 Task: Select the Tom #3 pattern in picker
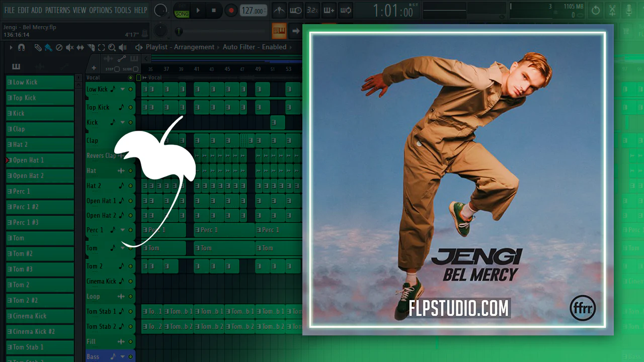click(40, 269)
